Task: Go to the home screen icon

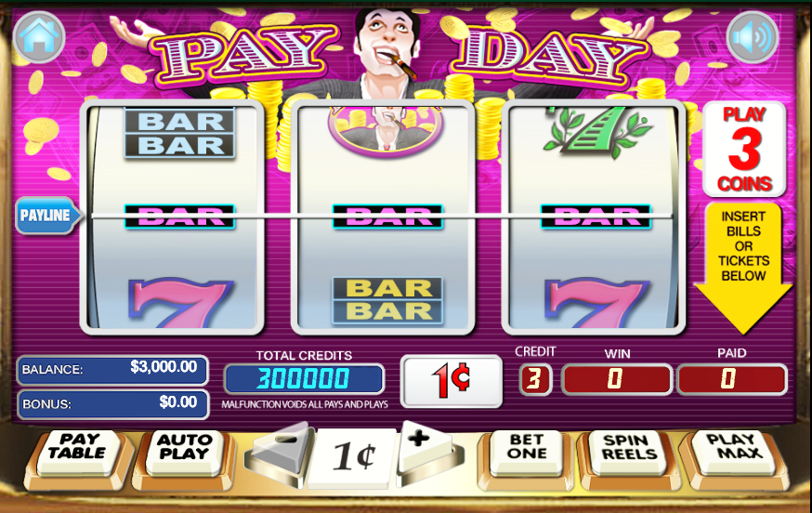Action: coord(39,37)
